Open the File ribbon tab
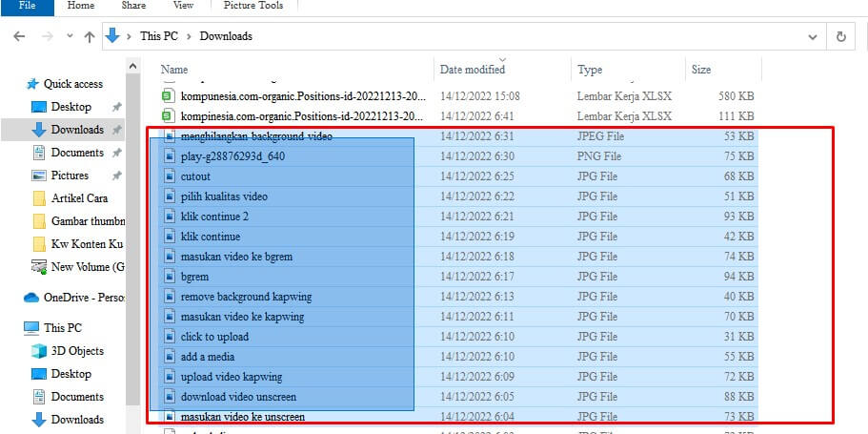The width and height of the screenshot is (868, 434). (x=27, y=7)
